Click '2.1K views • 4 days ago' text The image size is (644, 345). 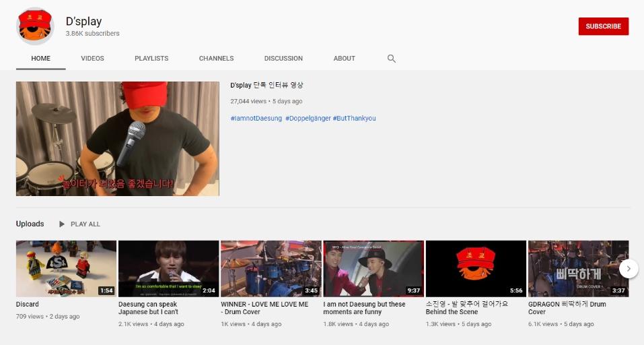151,324
